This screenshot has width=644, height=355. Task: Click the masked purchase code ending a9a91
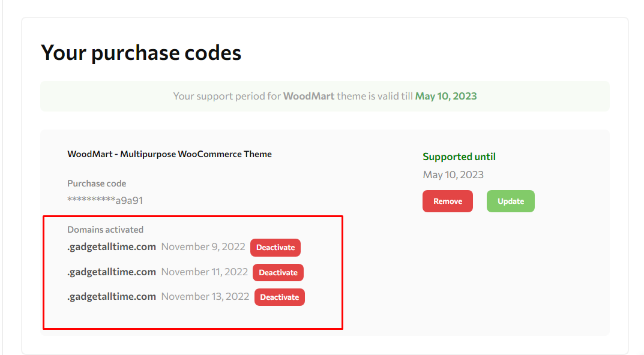105,200
